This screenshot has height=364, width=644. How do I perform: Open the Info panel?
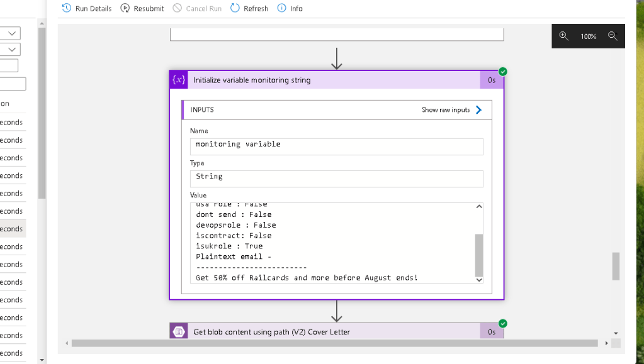pyautogui.click(x=290, y=8)
